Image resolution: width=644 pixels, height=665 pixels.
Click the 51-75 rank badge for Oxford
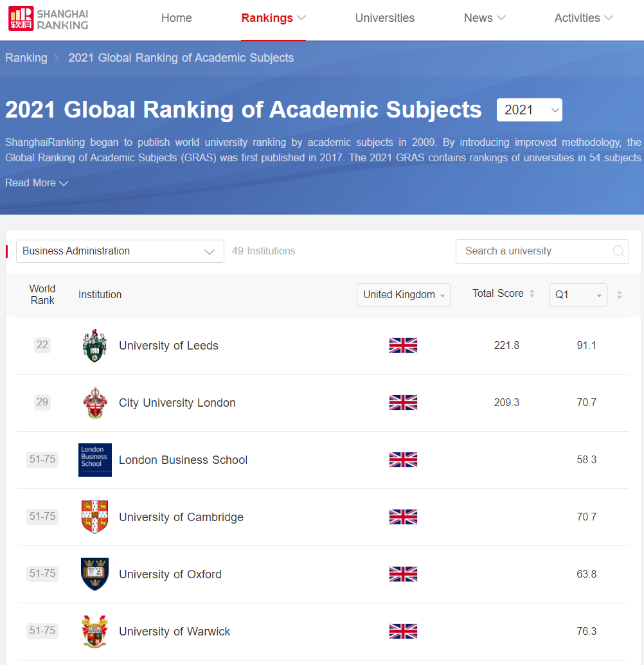42,574
